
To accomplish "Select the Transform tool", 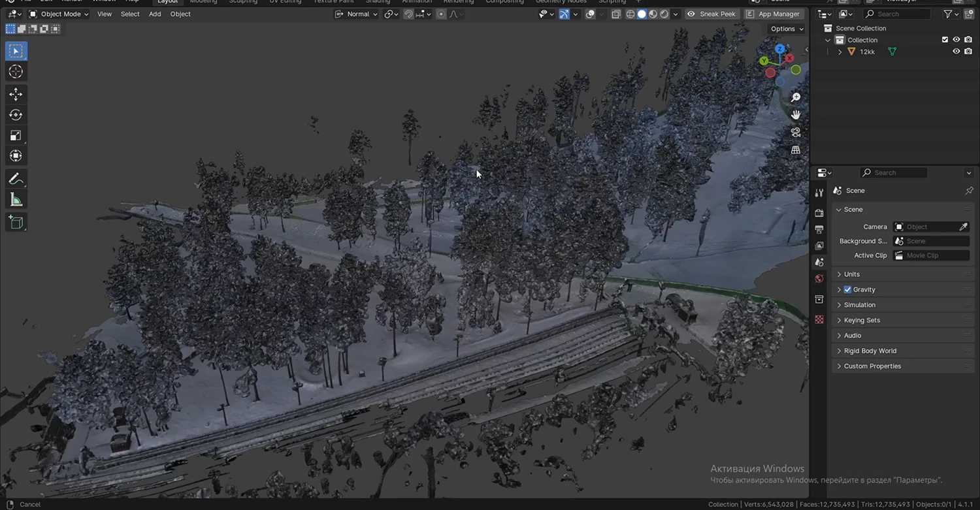I will click(x=16, y=156).
